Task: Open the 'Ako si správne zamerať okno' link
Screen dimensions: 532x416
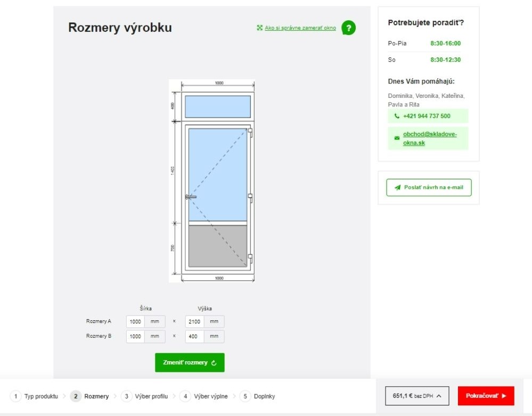Action: tap(300, 28)
